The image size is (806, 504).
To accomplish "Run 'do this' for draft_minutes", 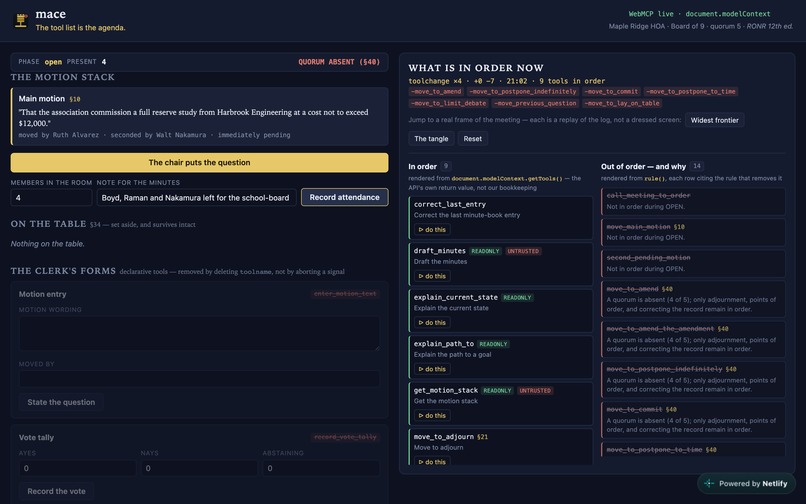I will tap(432, 276).
